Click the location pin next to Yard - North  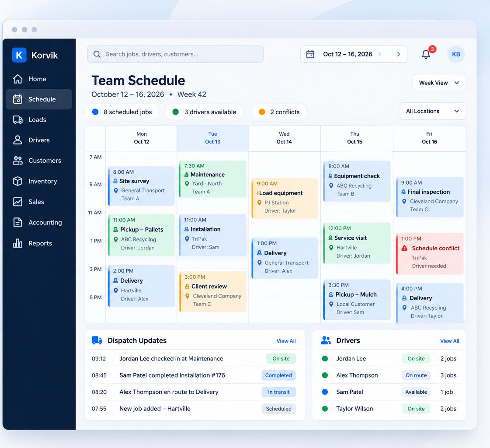(187, 184)
